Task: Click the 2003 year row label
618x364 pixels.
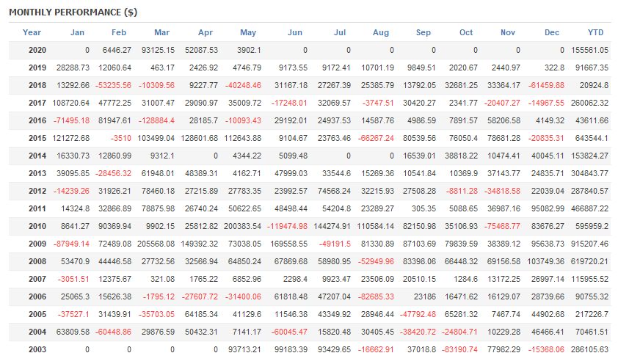Action: click(37, 349)
